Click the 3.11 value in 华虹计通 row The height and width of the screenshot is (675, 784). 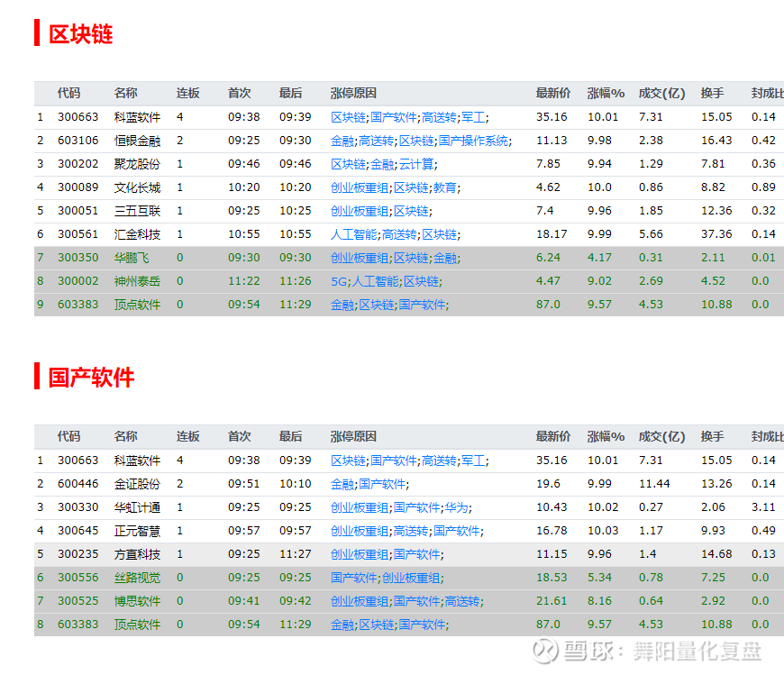click(x=763, y=507)
